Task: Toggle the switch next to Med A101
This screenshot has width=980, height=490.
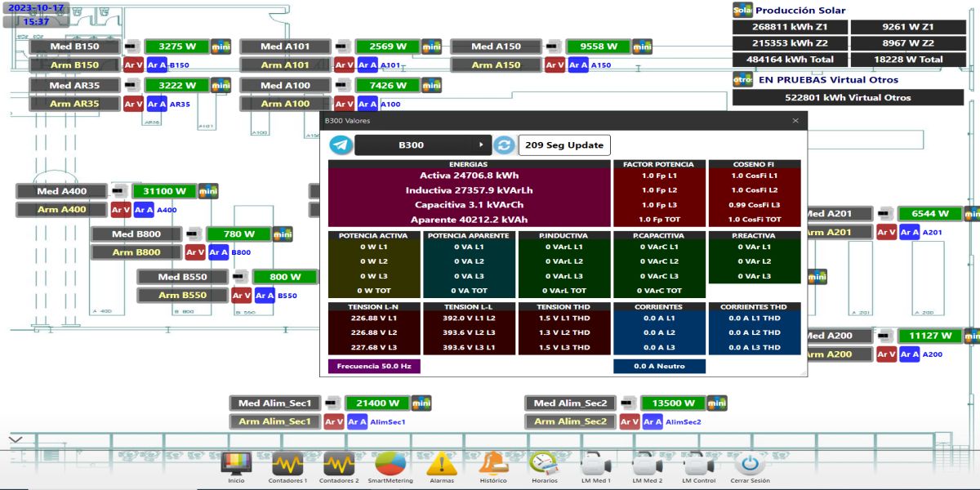Action: click(x=344, y=47)
